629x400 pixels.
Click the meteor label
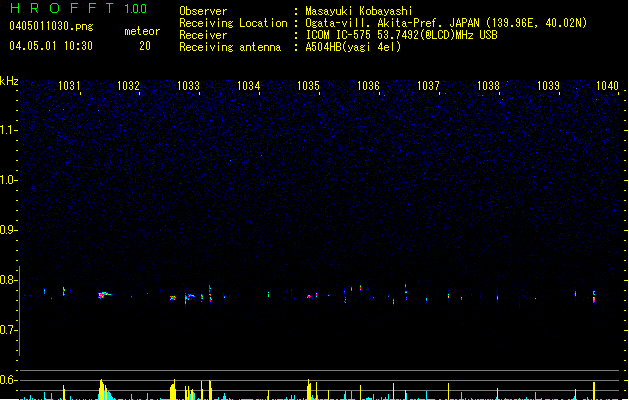coord(142,31)
